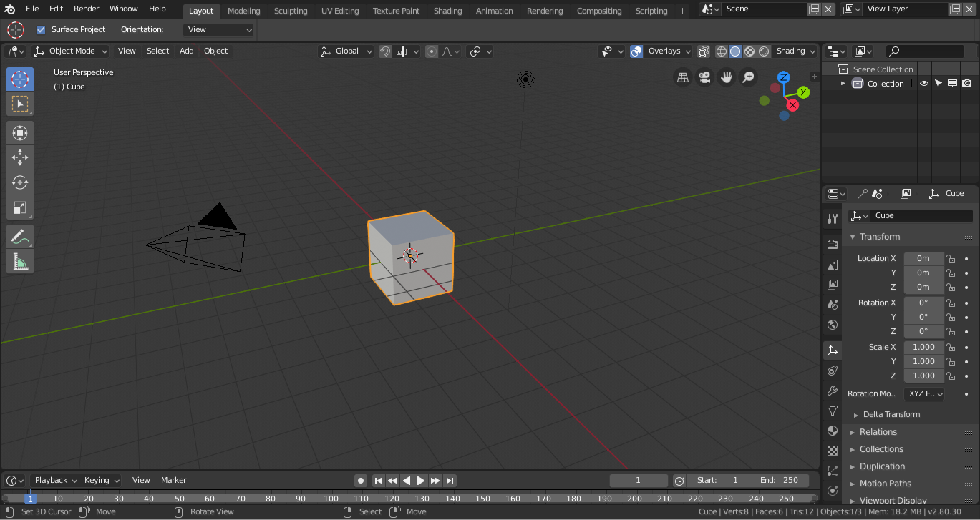This screenshot has width=980, height=520.
Task: Activate the Rotate tool
Action: coord(20,182)
